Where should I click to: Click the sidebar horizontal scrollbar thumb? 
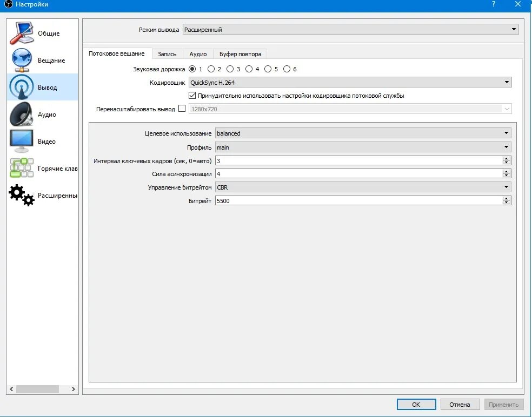click(x=37, y=389)
